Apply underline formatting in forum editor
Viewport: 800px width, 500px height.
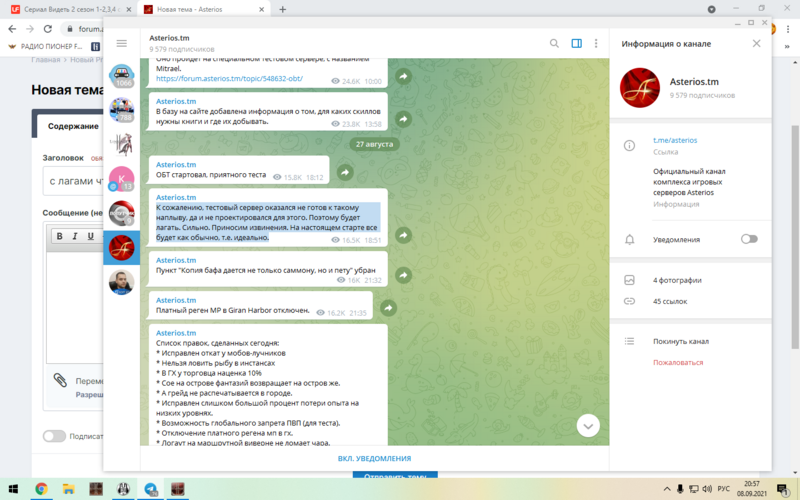(x=90, y=236)
